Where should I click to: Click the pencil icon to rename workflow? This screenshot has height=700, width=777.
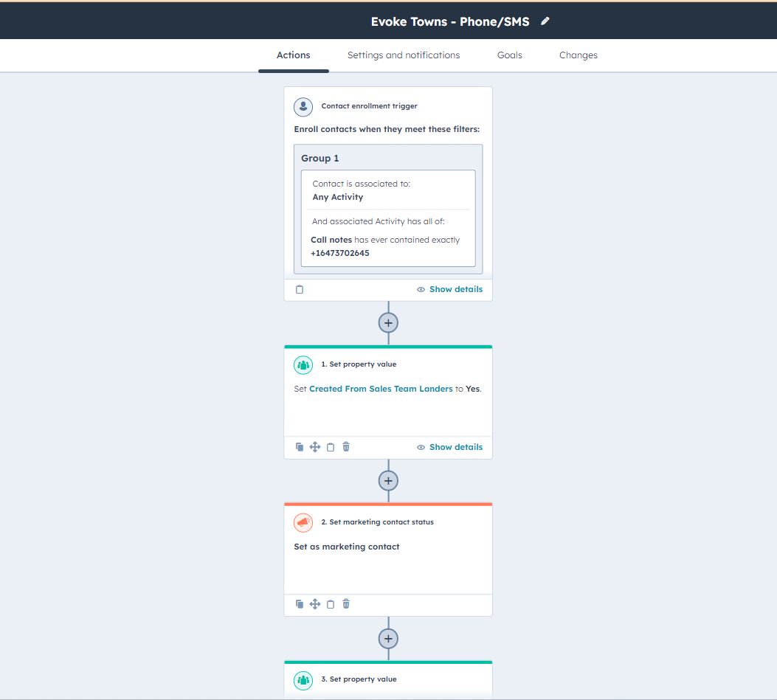coord(545,21)
